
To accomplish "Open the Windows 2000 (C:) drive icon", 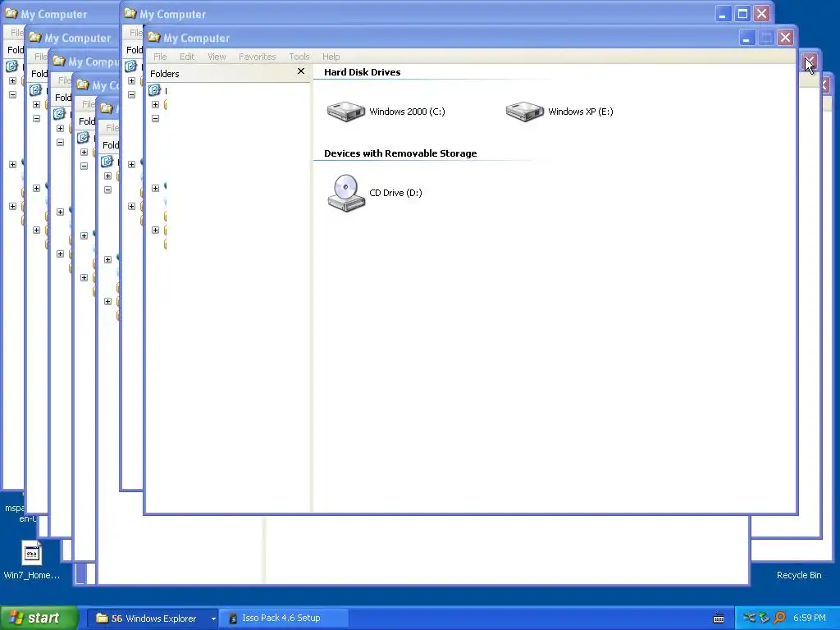I will pyautogui.click(x=346, y=112).
